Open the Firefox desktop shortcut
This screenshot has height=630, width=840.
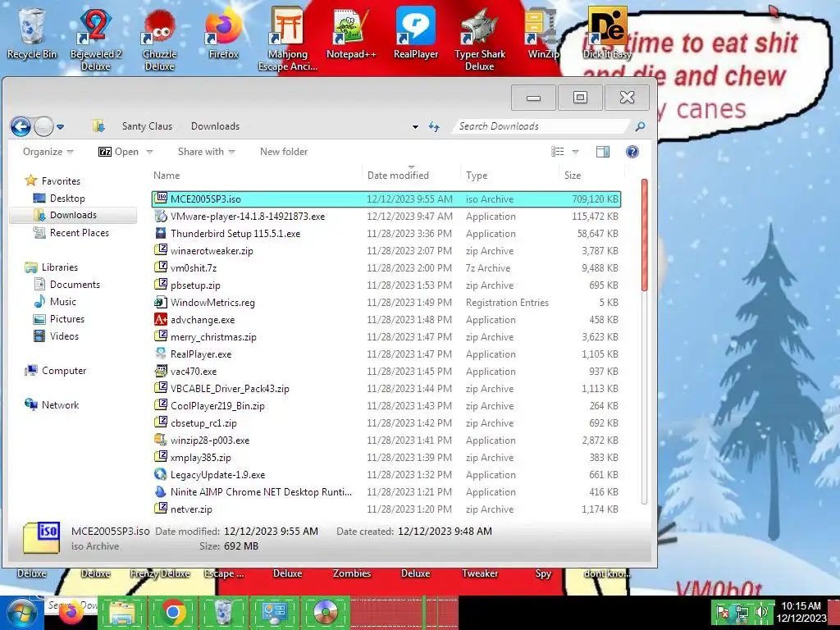tap(223, 33)
